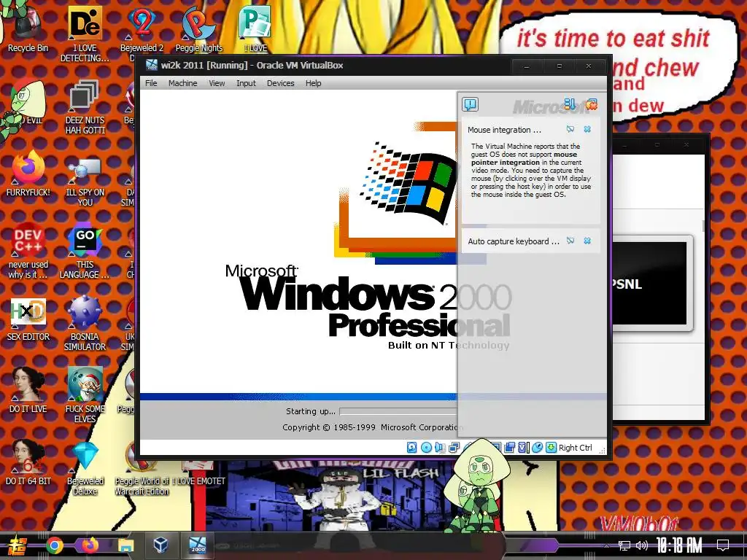This screenshot has width=747, height=560.
Task: Select Peggle World of Warcraft Edition icon
Action: pos(142,469)
